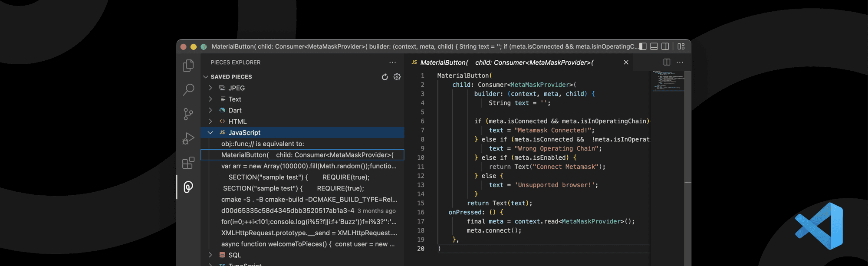Open the Run and Debug view
The width and height of the screenshot is (868, 266).
point(188,138)
